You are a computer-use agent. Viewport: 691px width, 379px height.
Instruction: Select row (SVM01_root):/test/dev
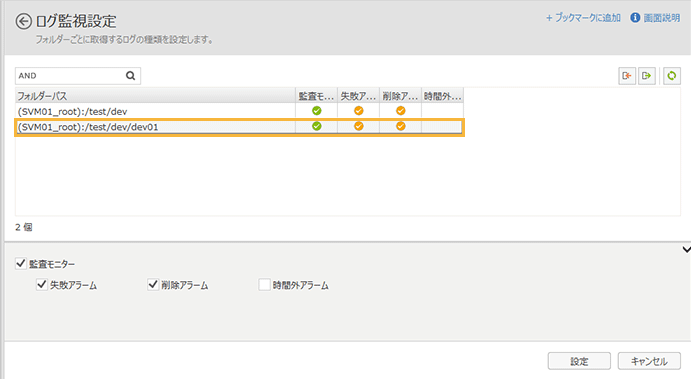point(239,111)
